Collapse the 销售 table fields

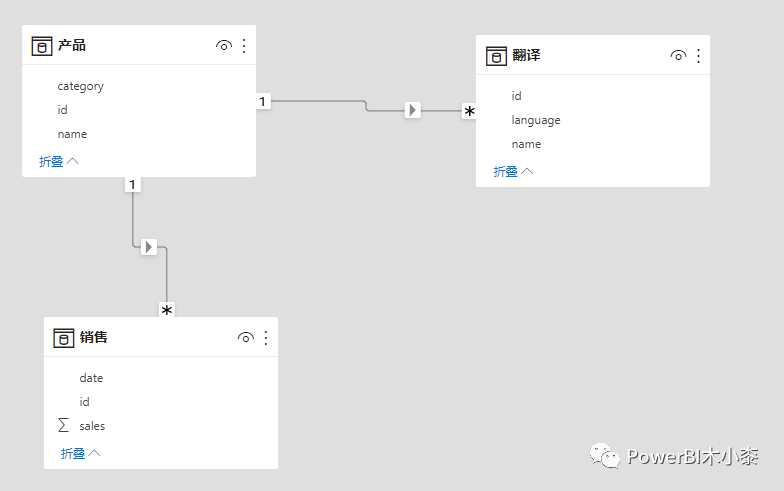tap(81, 453)
